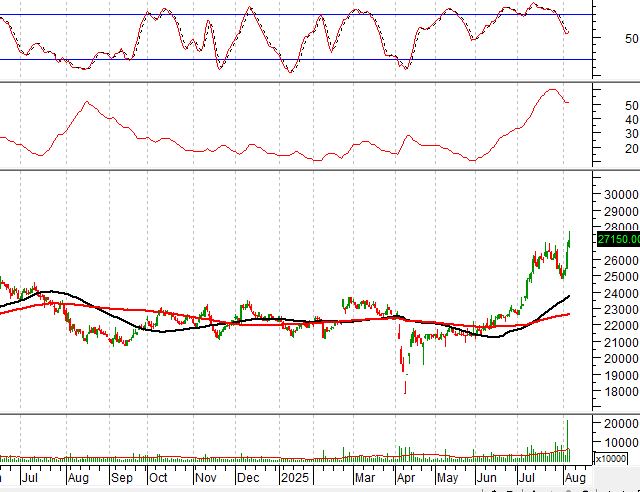Click the 2025 year label on time axis
This screenshot has height=492, width=640.
coord(295,478)
